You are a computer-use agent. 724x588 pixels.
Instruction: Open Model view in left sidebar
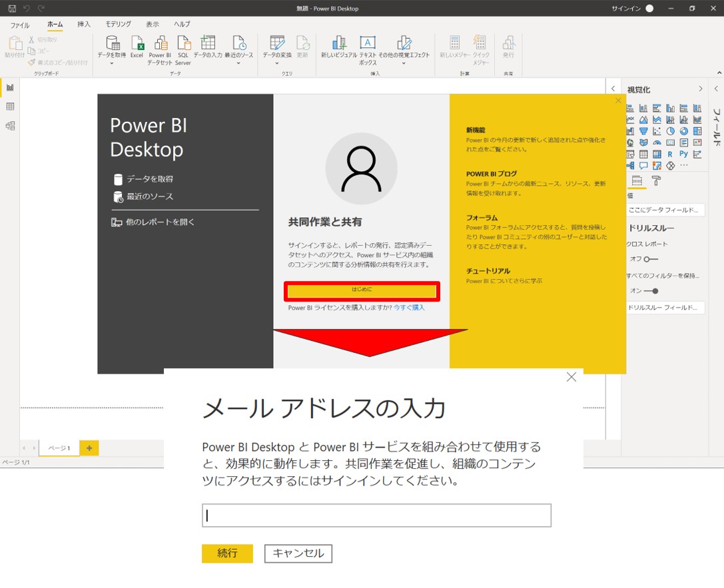click(10, 126)
